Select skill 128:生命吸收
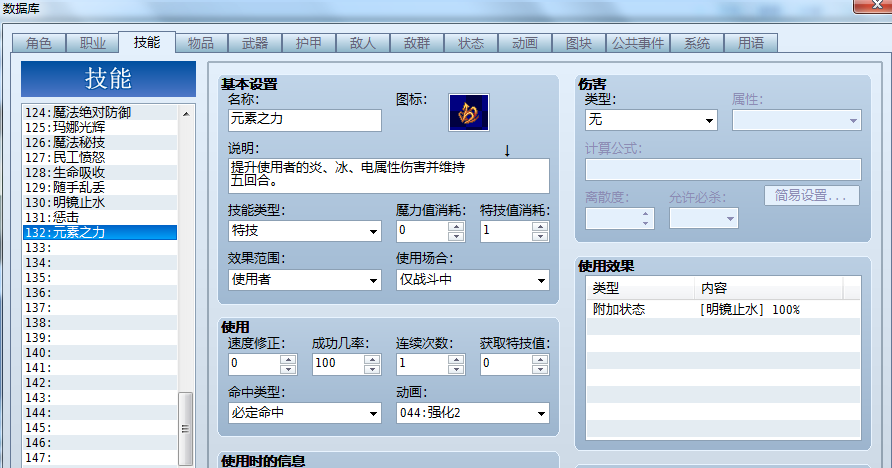This screenshot has width=892, height=468. 100,172
